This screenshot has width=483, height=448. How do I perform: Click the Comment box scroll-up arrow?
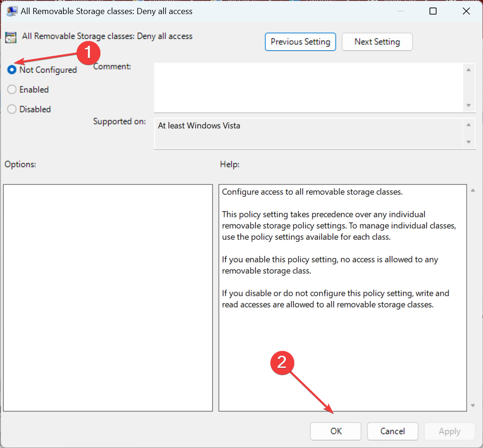(468, 70)
